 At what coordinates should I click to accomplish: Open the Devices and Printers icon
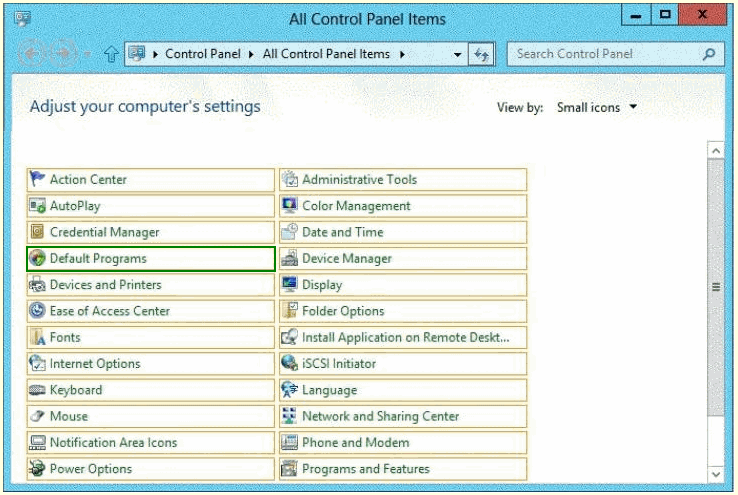point(37,285)
